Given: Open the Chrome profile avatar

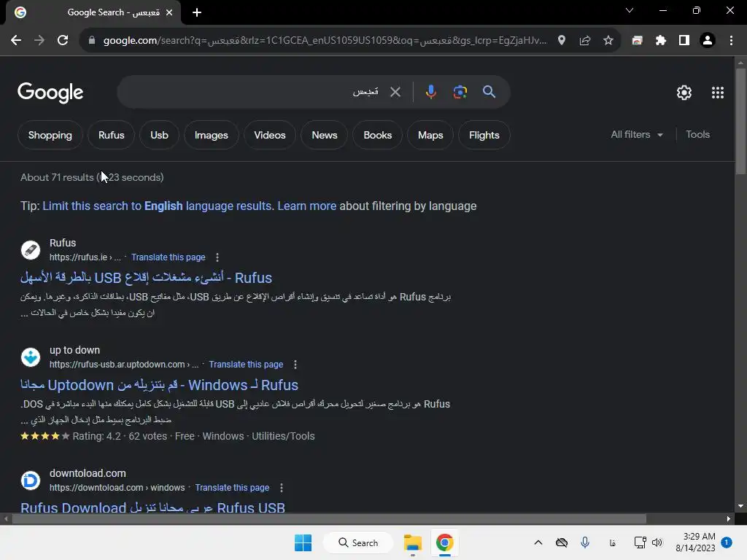Looking at the screenshot, I should point(708,41).
